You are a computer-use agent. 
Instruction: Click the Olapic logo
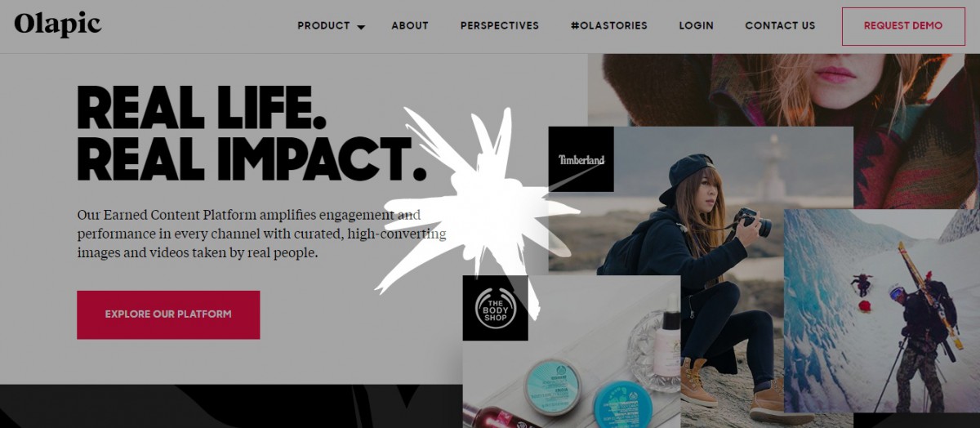(57, 25)
